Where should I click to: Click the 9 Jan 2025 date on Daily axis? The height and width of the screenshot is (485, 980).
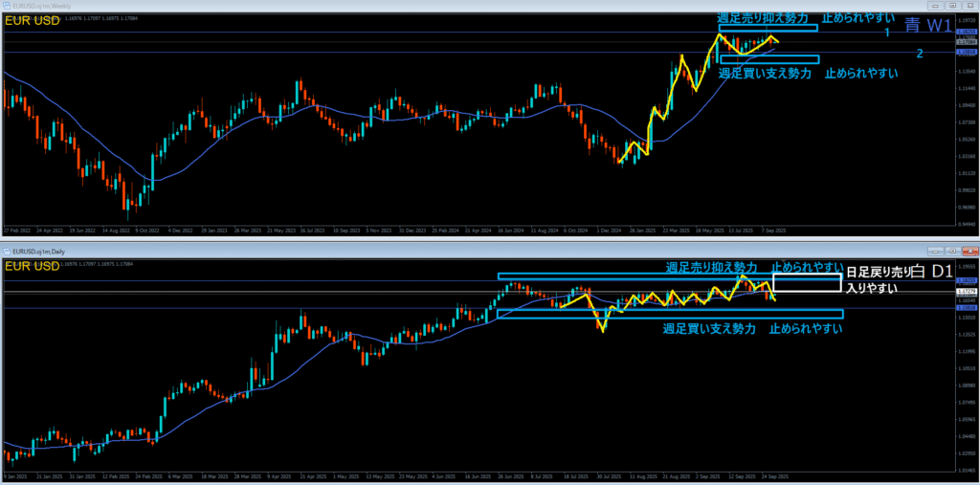tap(16, 476)
